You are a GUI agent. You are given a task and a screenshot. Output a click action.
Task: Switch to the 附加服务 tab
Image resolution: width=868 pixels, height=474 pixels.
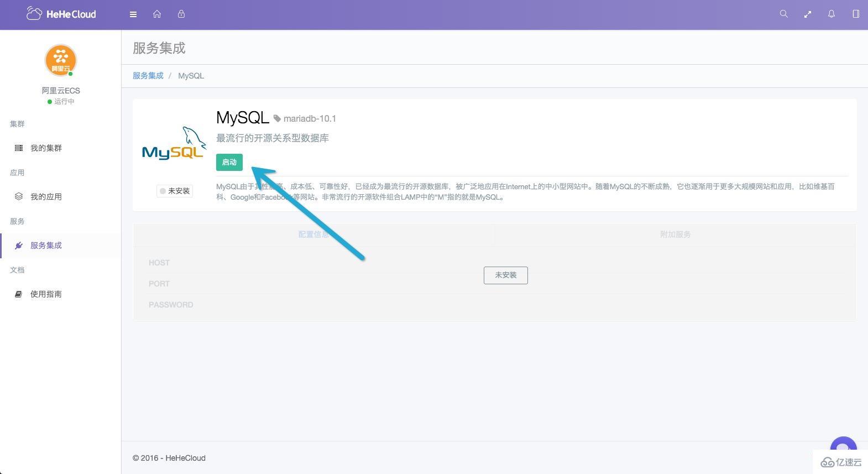(675, 235)
